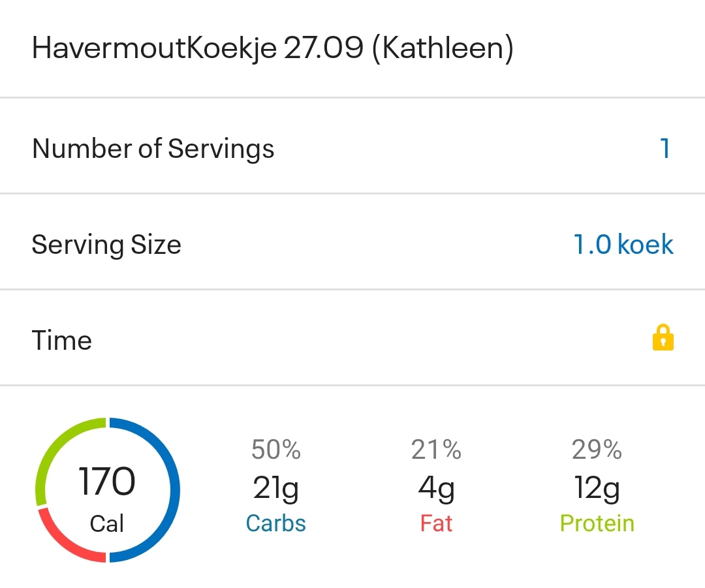Tap the blue Carbs label
Image resolution: width=705 pixels, height=588 pixels.
(x=275, y=523)
